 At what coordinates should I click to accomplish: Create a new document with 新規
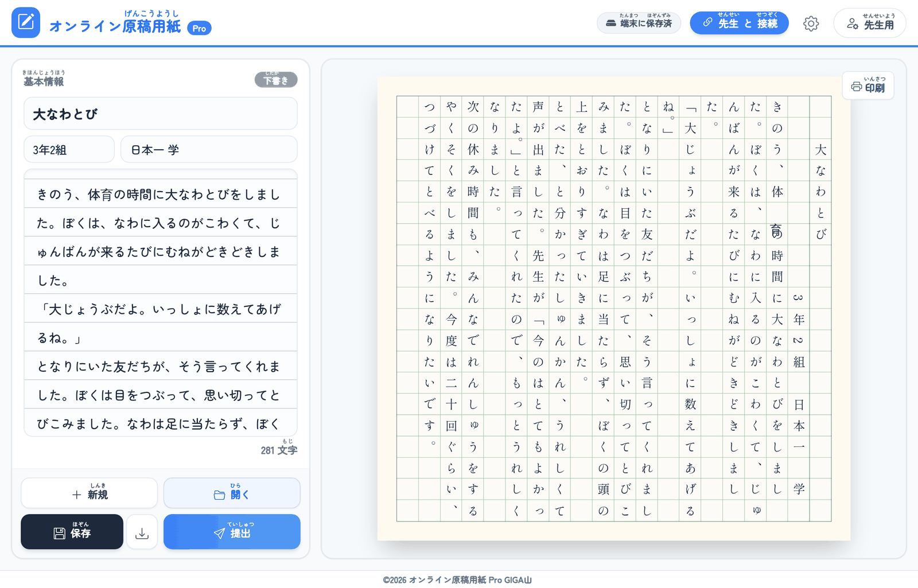pyautogui.click(x=90, y=493)
